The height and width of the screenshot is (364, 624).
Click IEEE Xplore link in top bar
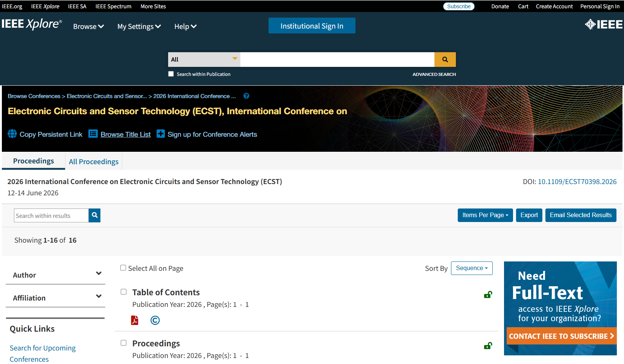tap(45, 6)
